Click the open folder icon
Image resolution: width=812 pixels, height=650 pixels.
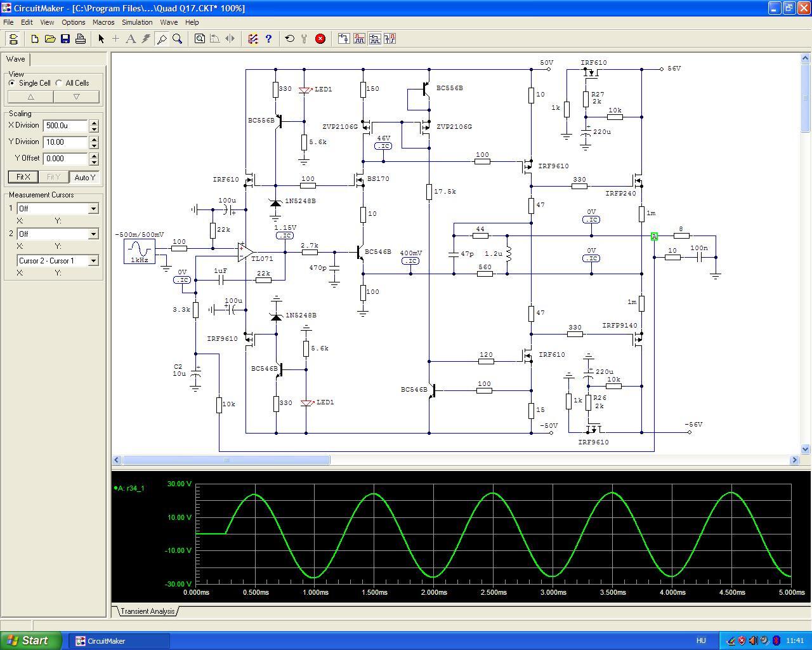(x=50, y=39)
